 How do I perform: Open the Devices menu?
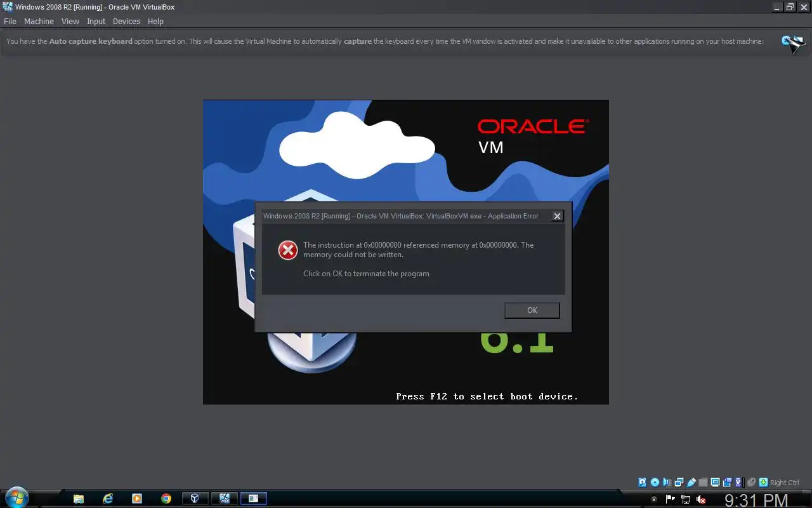pos(126,21)
